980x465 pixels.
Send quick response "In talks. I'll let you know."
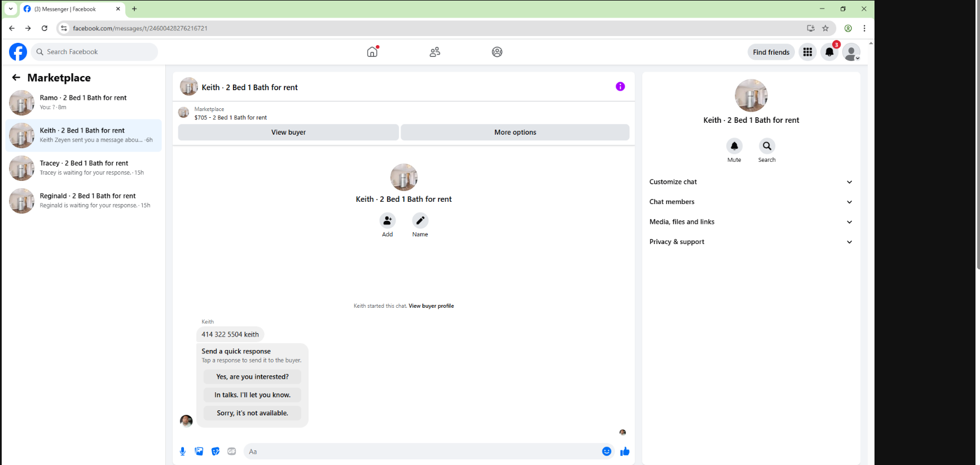coord(252,395)
